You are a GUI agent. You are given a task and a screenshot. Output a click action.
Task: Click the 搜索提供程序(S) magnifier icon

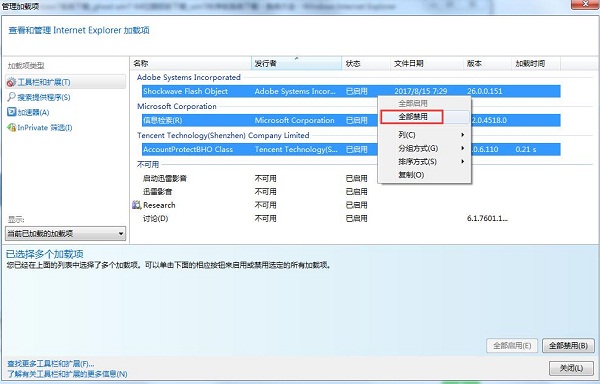click(11, 97)
